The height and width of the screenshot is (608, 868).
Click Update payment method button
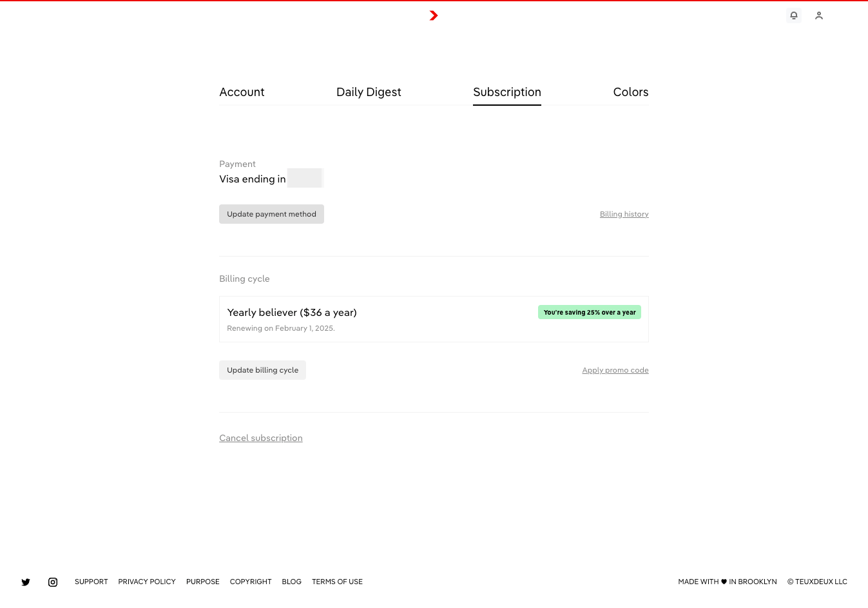point(271,214)
